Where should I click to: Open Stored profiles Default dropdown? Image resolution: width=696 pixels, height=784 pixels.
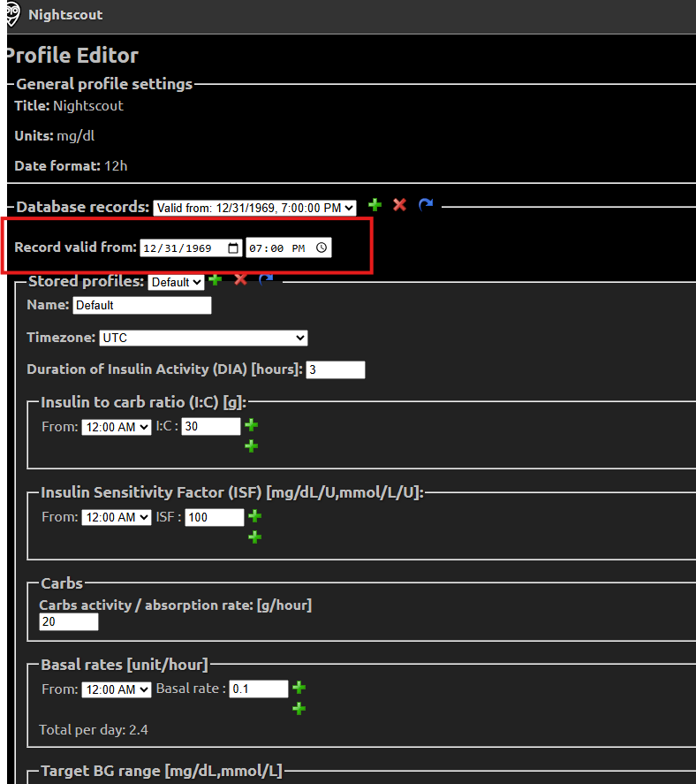coord(176,282)
